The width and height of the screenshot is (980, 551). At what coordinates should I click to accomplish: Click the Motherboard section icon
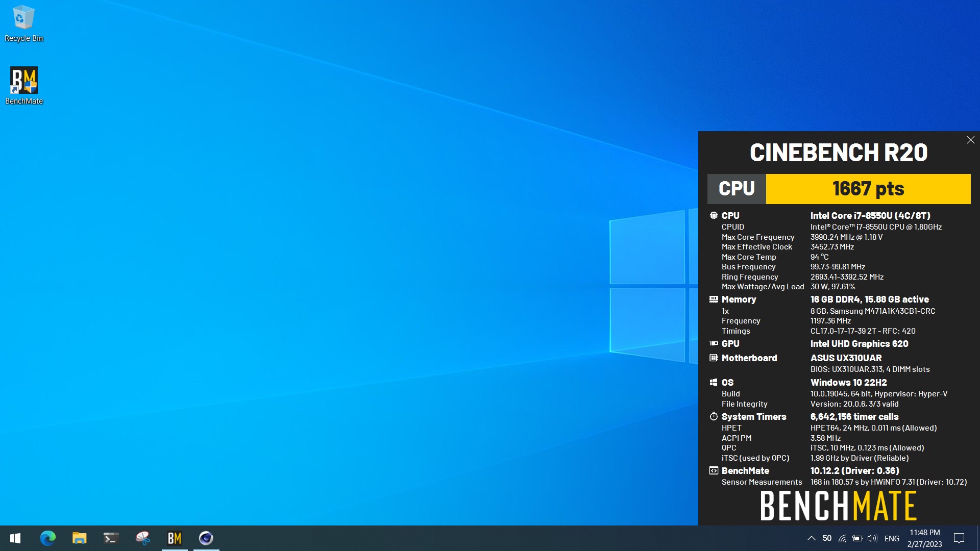(x=714, y=358)
